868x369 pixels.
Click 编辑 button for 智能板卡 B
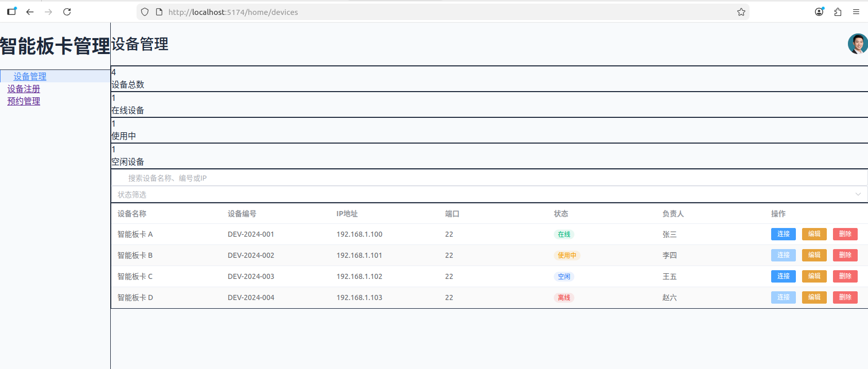(x=814, y=255)
